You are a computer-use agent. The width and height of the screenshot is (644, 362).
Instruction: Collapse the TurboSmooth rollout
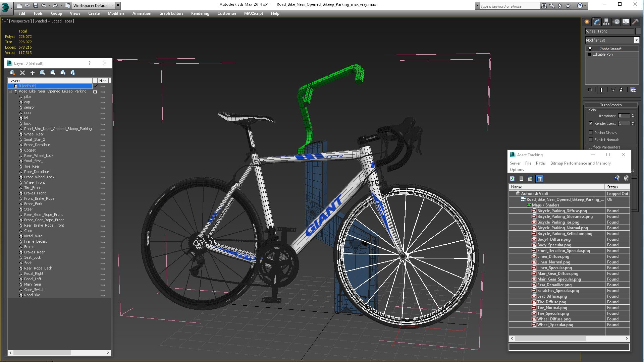click(587, 105)
